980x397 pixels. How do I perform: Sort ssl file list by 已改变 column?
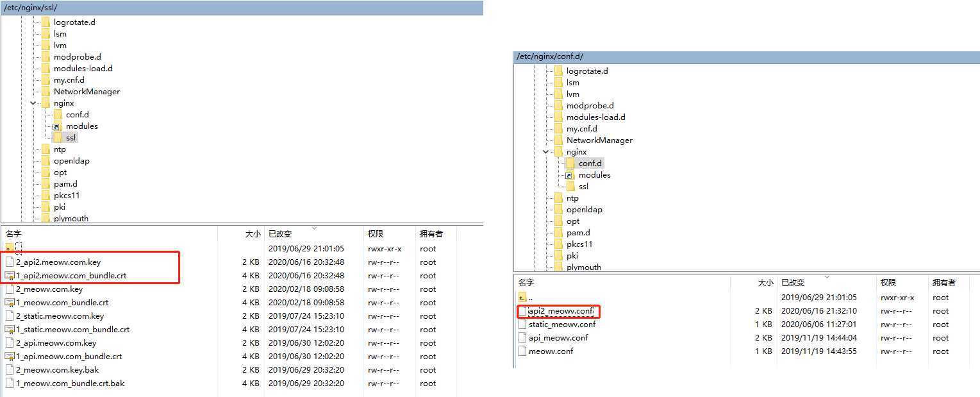[313, 234]
